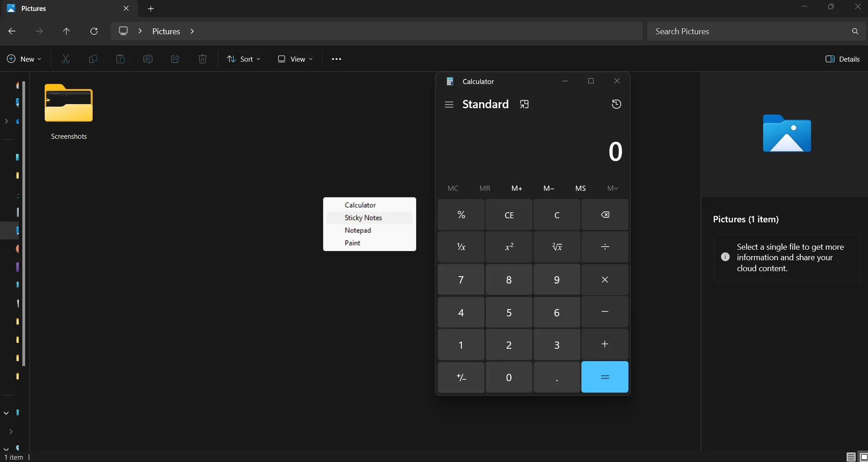
Task: Delete the selected folder
Action: click(x=203, y=59)
